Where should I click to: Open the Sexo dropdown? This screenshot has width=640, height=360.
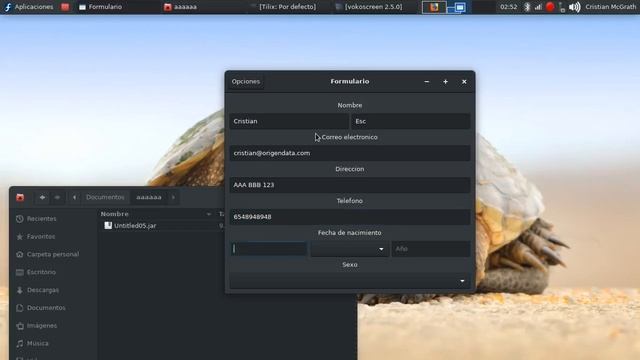point(350,281)
